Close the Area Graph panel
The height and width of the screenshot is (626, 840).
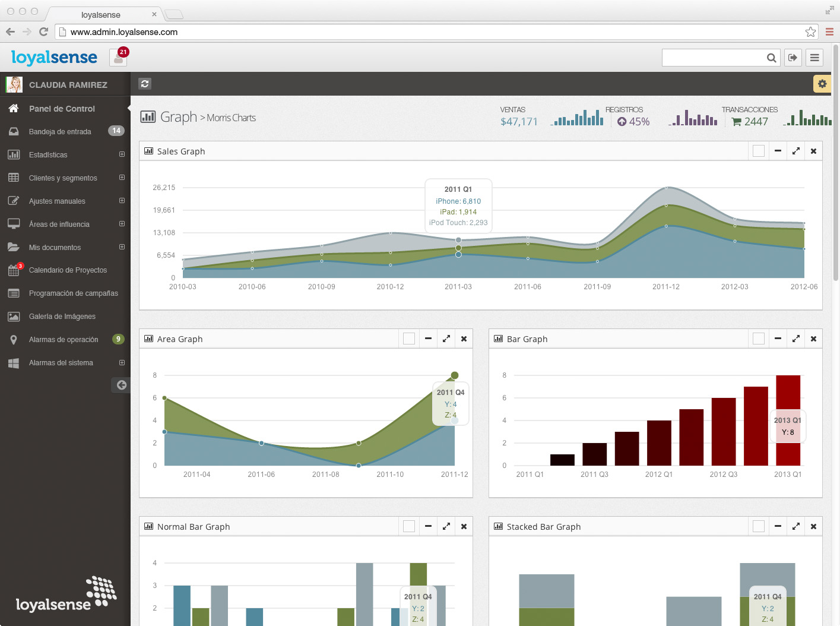pos(464,339)
